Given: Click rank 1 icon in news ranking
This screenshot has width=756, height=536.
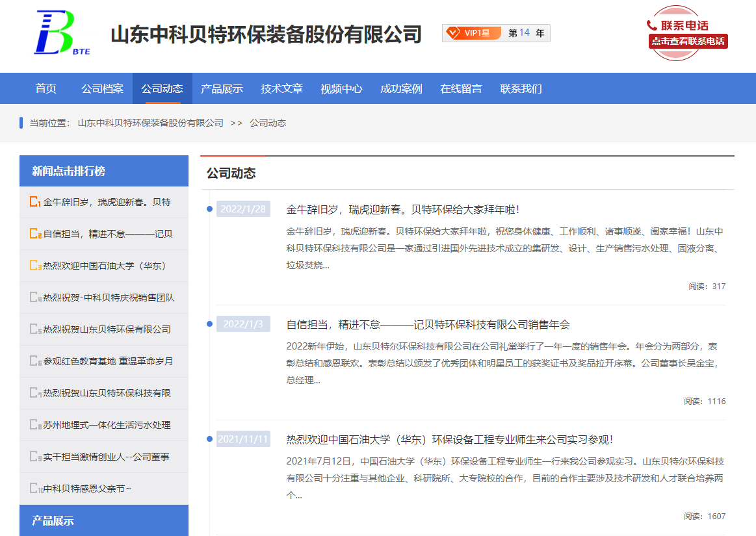Looking at the screenshot, I should click(x=35, y=202).
